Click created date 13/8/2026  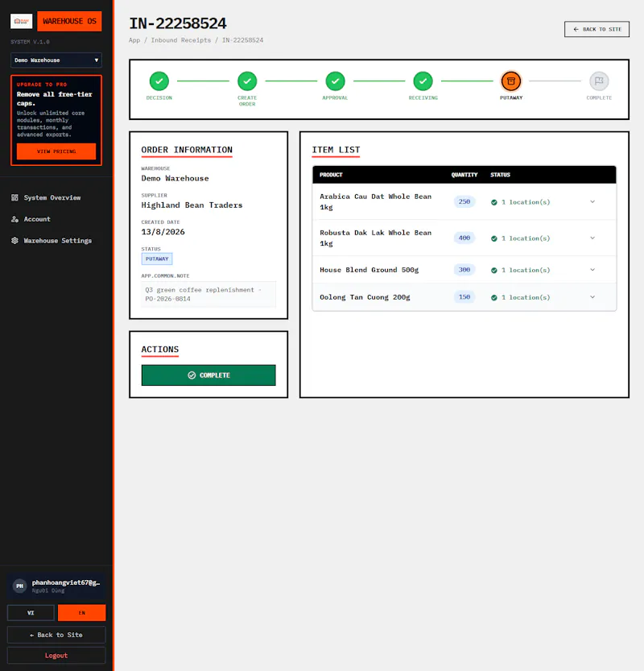(163, 232)
